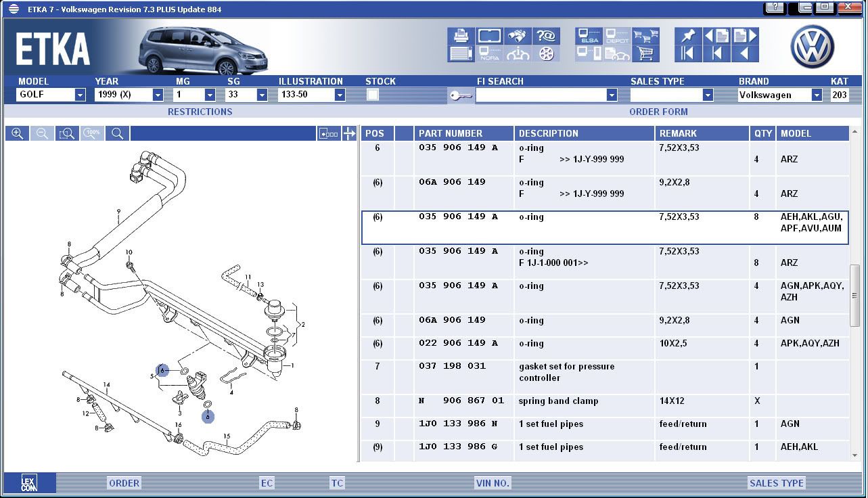Open the SG dropdown showing 33

point(262,95)
